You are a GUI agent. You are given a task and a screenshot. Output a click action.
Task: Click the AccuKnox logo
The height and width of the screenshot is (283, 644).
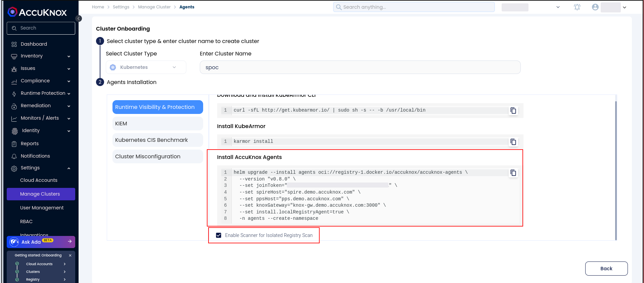click(x=37, y=12)
